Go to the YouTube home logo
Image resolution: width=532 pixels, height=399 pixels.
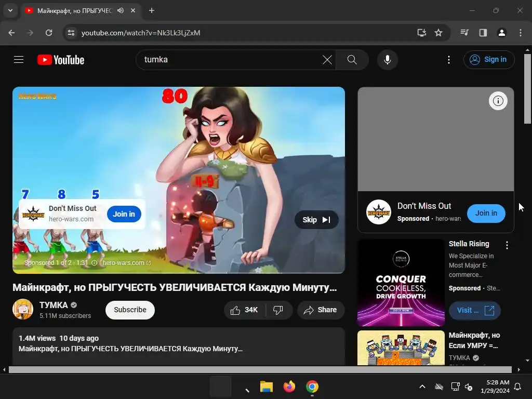61,60
